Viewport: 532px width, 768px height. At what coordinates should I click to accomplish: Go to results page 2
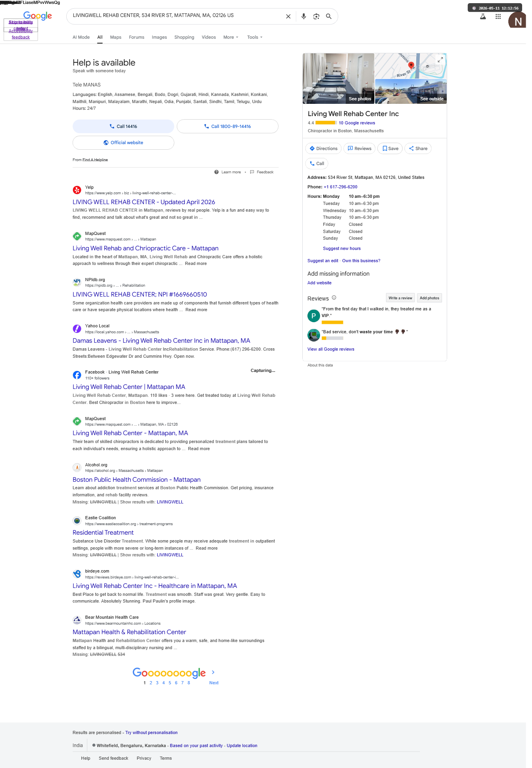click(151, 683)
